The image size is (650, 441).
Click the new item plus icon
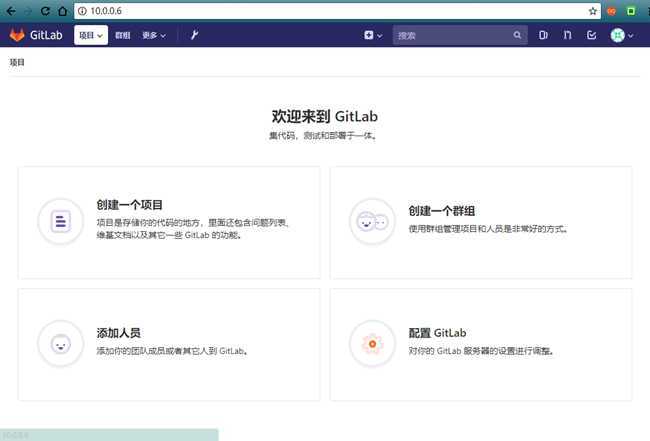pos(369,35)
